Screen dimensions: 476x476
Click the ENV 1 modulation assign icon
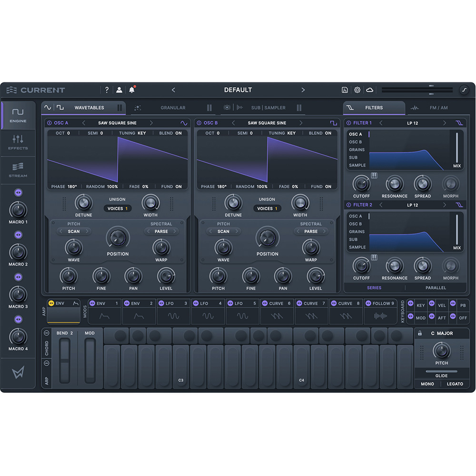[x=92, y=303]
